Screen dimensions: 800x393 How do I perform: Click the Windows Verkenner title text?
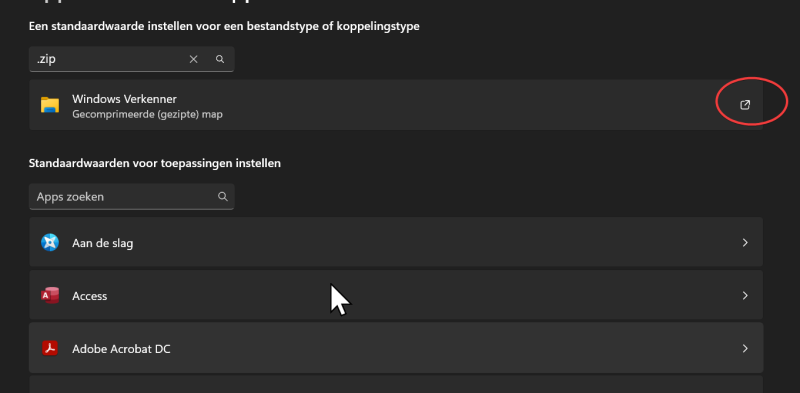[124, 99]
